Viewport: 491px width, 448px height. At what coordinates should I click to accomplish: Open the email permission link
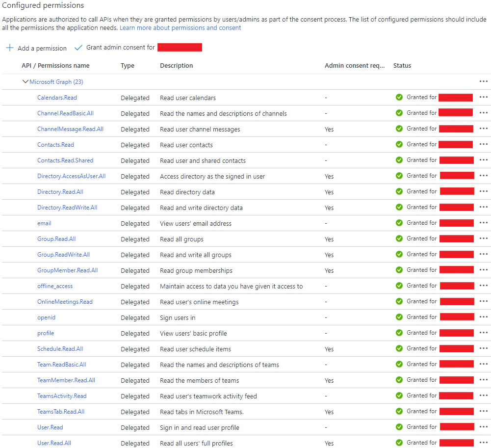click(44, 223)
